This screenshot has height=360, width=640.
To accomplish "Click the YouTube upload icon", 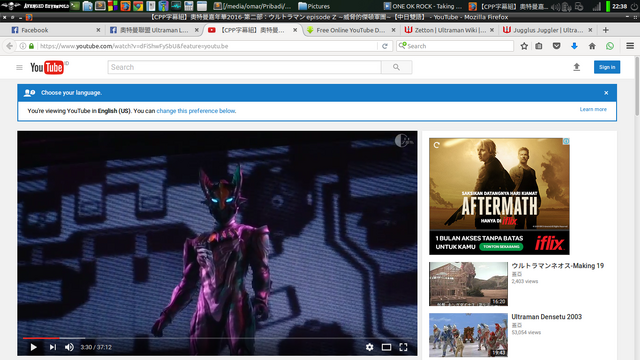I will [x=576, y=67].
